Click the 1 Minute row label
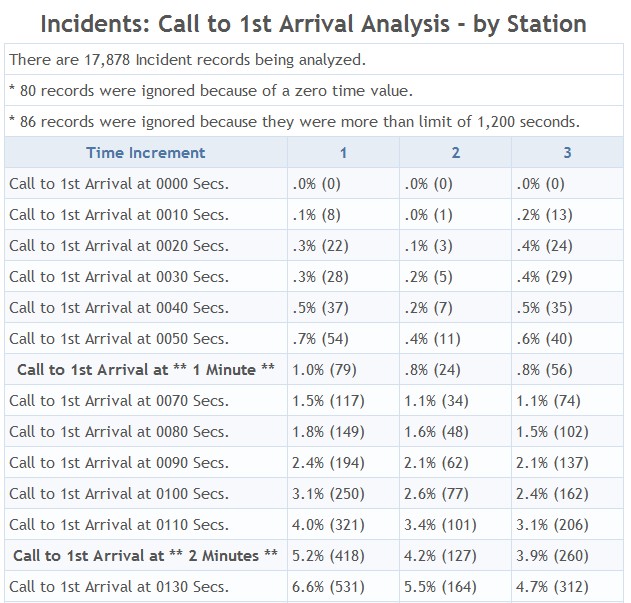The image size is (631, 603). click(x=146, y=370)
